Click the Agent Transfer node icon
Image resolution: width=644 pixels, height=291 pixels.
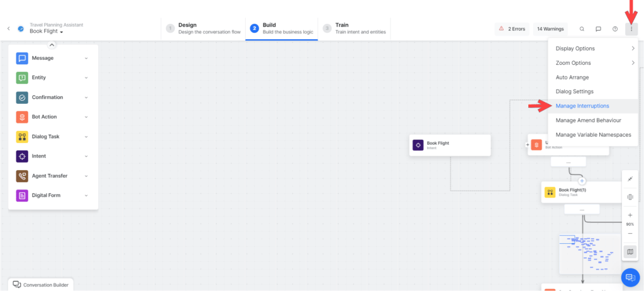(22, 176)
